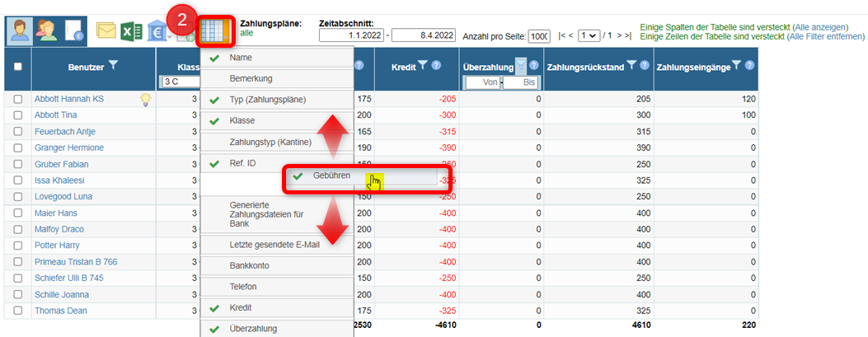Toggle Gebühren column entry
The height and width of the screenshot is (337, 868).
coord(361,176)
